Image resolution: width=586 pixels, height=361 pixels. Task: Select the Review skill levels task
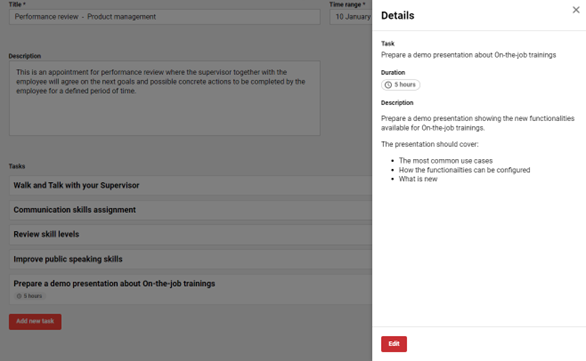(191, 234)
